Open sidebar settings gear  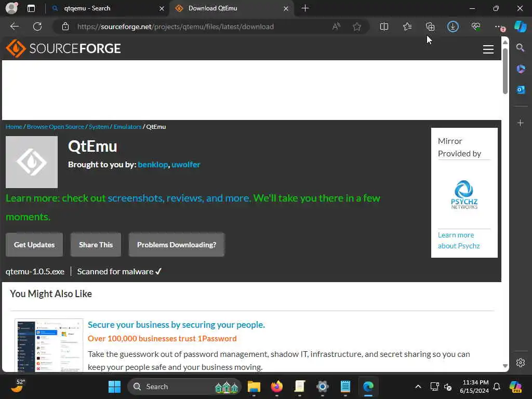[521, 362]
